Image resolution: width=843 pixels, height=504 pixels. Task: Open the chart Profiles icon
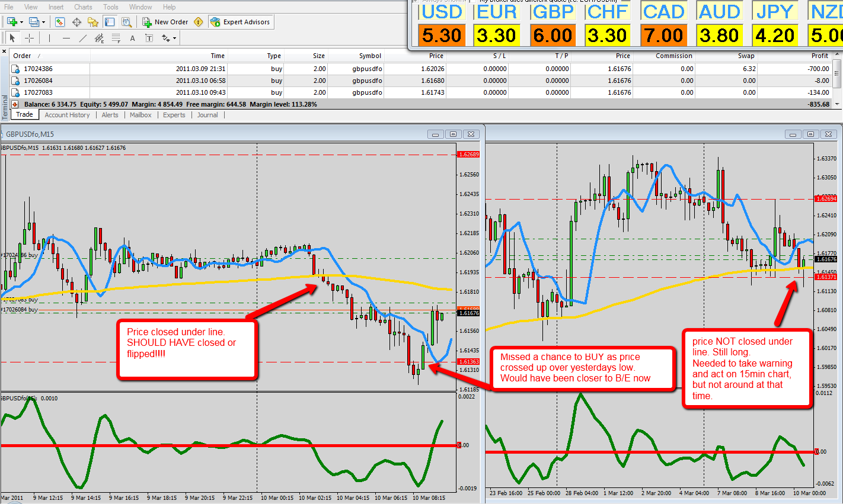(34, 22)
